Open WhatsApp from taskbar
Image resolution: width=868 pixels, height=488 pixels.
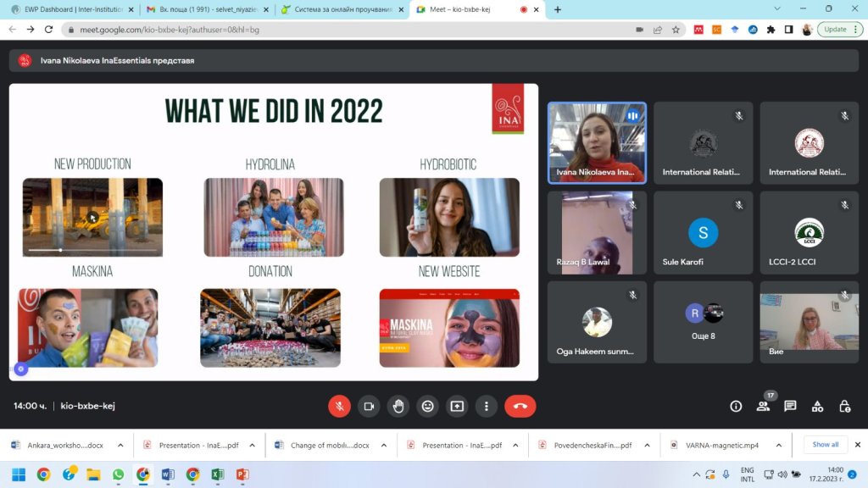pos(118,474)
